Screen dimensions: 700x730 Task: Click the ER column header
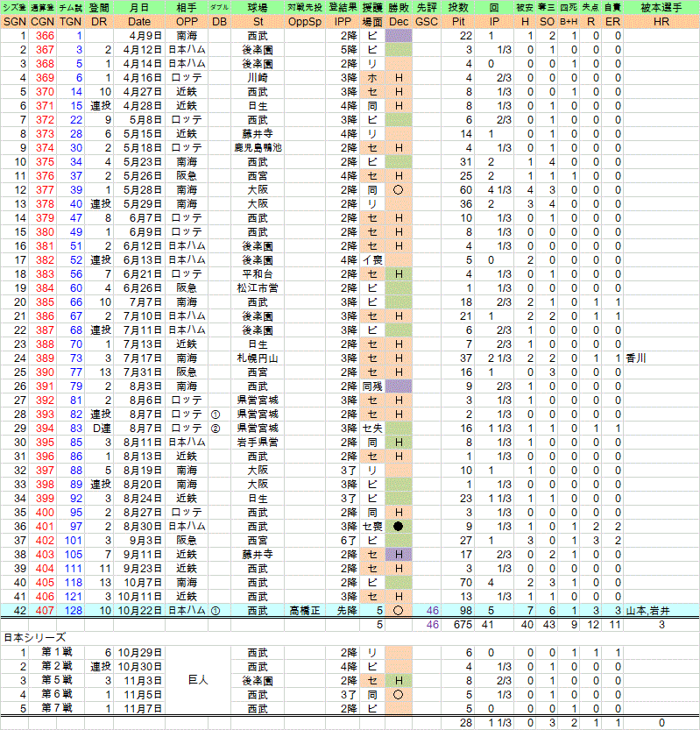(x=612, y=22)
